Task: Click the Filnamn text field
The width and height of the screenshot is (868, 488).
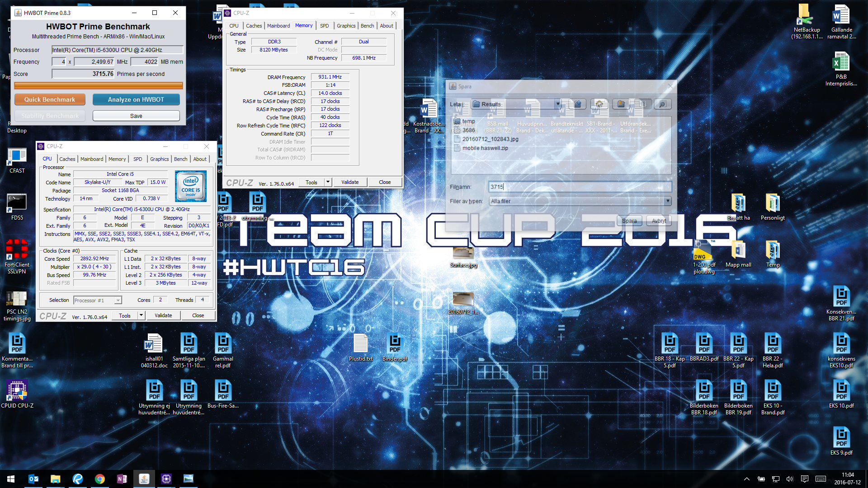Action: pos(580,187)
